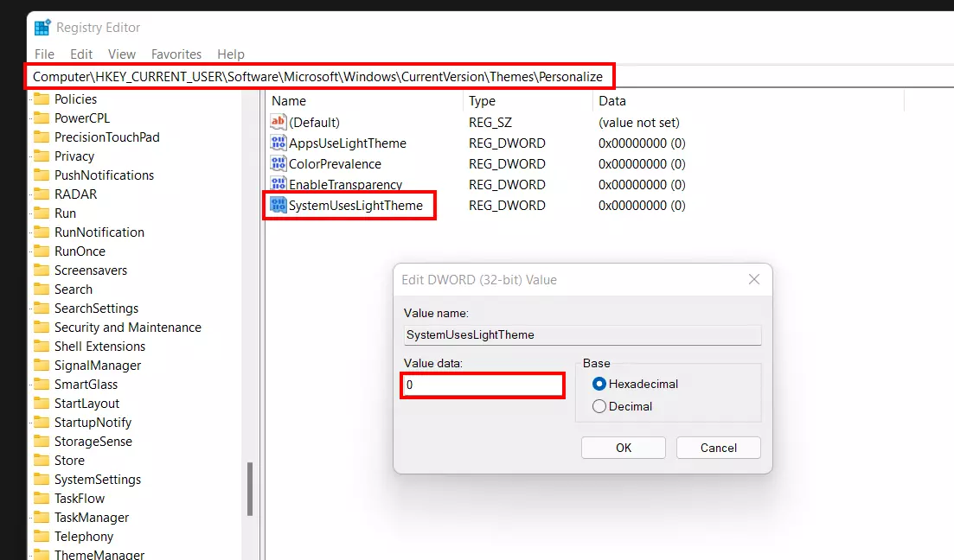This screenshot has height=560, width=954.
Task: Click the SignalManager folder icon
Action: click(x=42, y=365)
